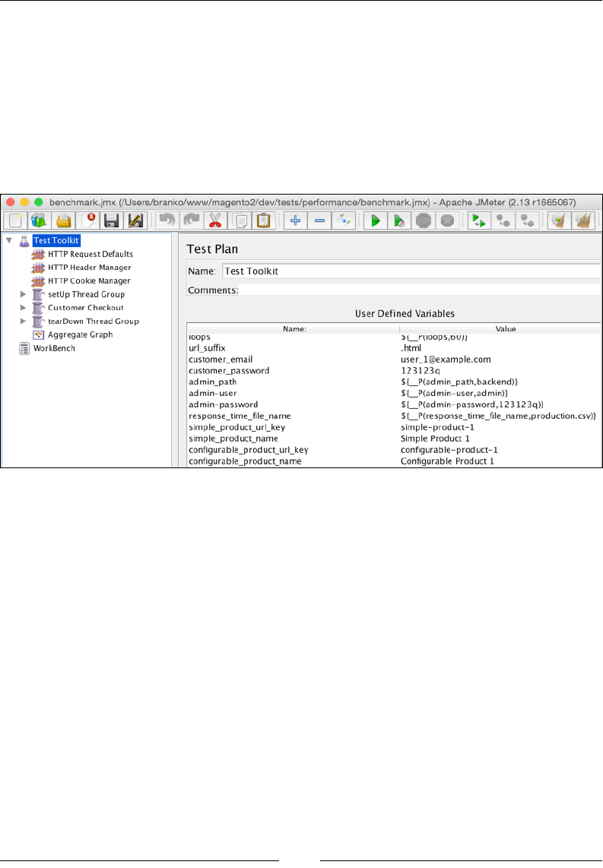
Task: Click the Copy icon in the toolbar
Action: (240, 220)
